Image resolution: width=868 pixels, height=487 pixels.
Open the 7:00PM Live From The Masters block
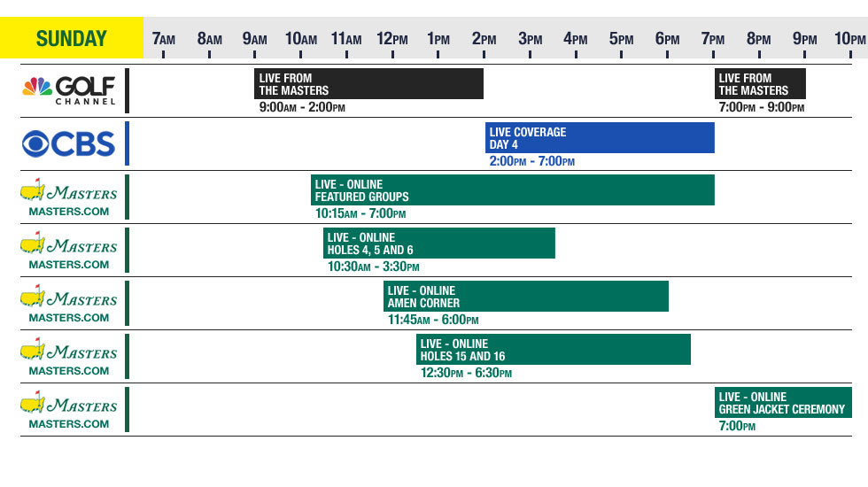pos(760,84)
